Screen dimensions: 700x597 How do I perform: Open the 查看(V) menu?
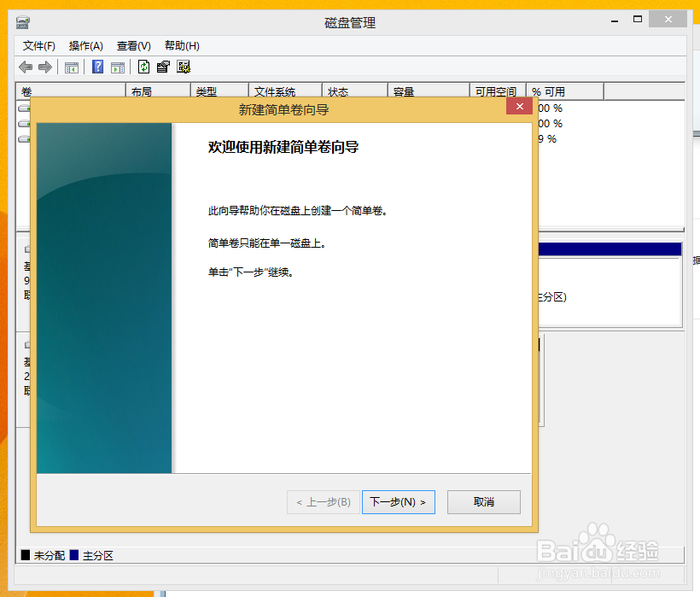click(133, 45)
